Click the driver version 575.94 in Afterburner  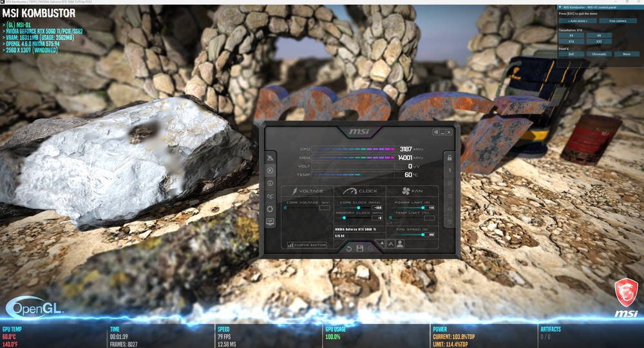click(x=339, y=236)
